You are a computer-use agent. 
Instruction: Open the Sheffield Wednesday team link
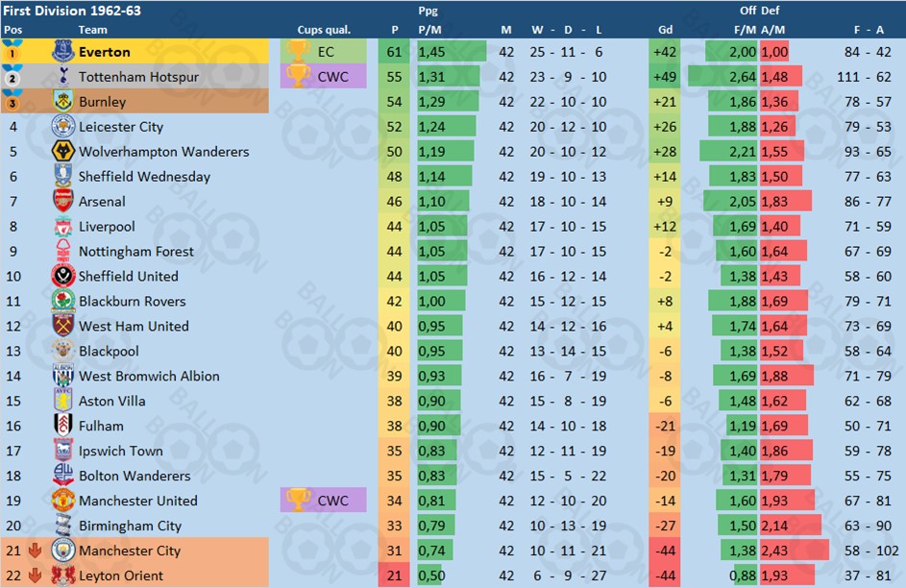click(x=158, y=177)
